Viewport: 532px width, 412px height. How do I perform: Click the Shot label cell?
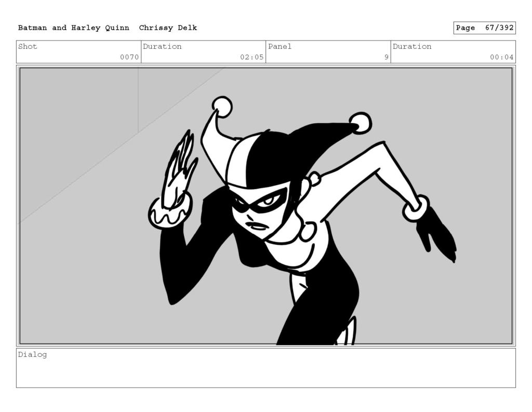(x=79, y=52)
